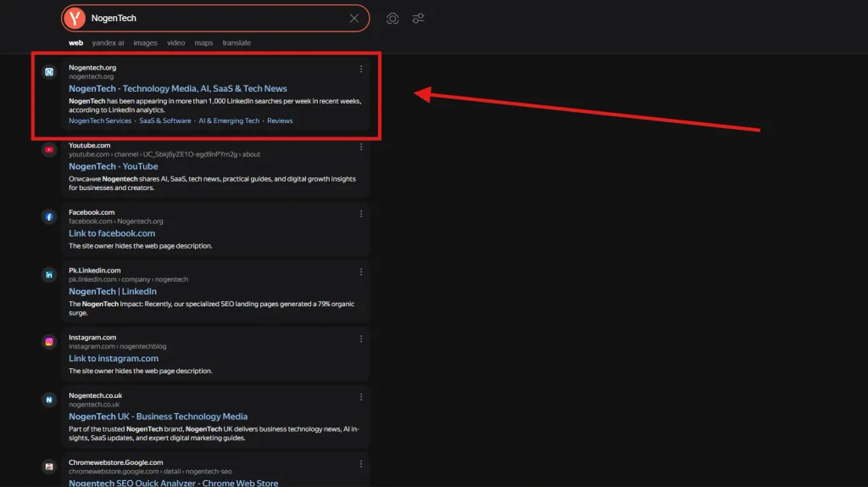Select the web search tab
Screen dimensions: 868x487
tap(75, 42)
